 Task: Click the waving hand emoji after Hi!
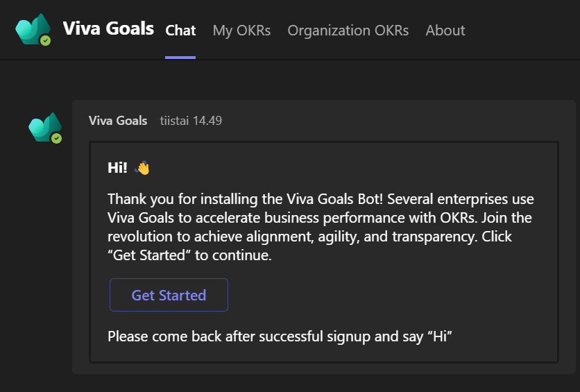tap(142, 168)
